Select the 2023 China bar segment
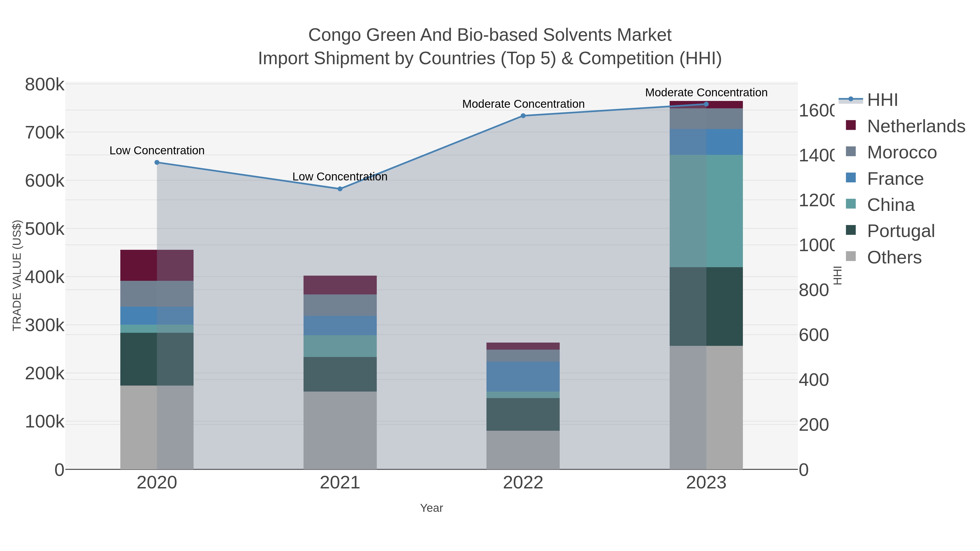This screenshot has width=980, height=551. pyautogui.click(x=706, y=211)
